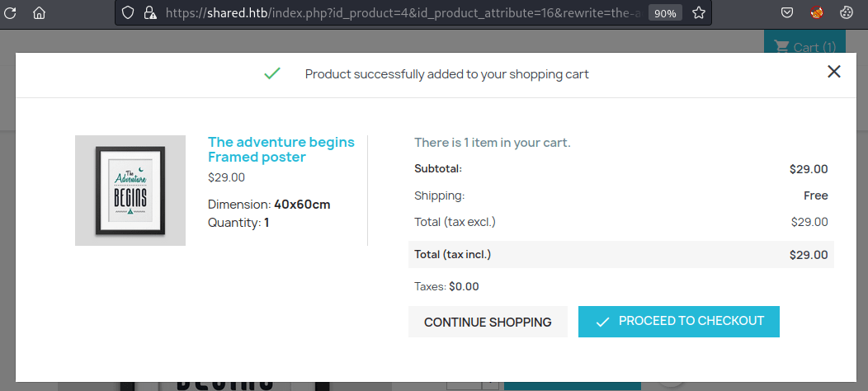Click the dimmed add to cart button below

(x=573, y=386)
